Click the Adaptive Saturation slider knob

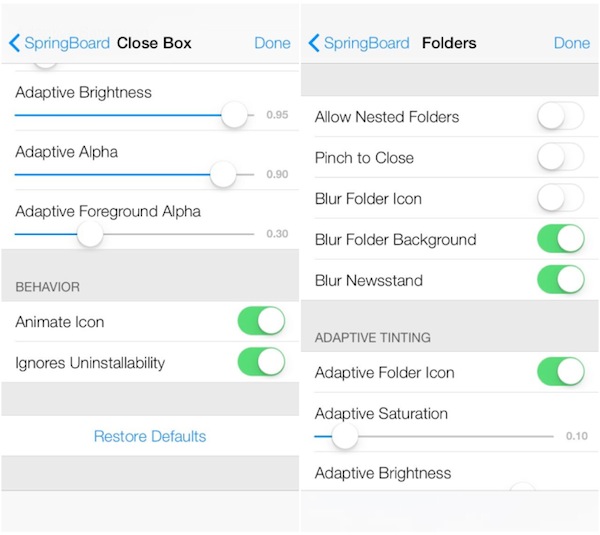[x=344, y=436]
